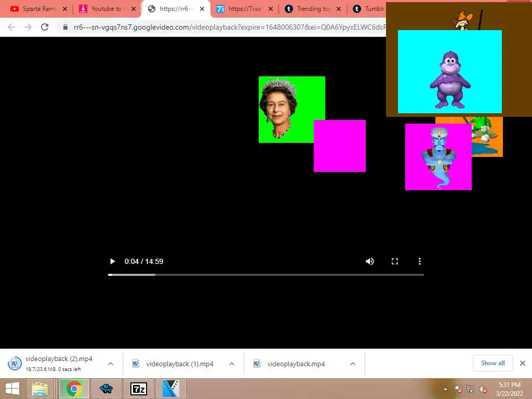Open File Explorer from taskbar
The height and width of the screenshot is (399, 532).
(x=40, y=389)
